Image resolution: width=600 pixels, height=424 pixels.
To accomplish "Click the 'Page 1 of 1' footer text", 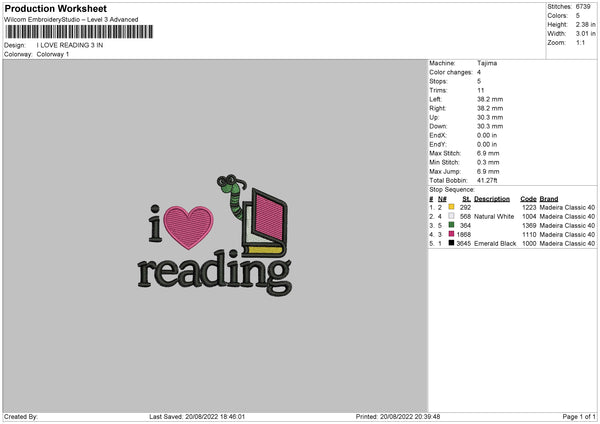I will coord(579,417).
